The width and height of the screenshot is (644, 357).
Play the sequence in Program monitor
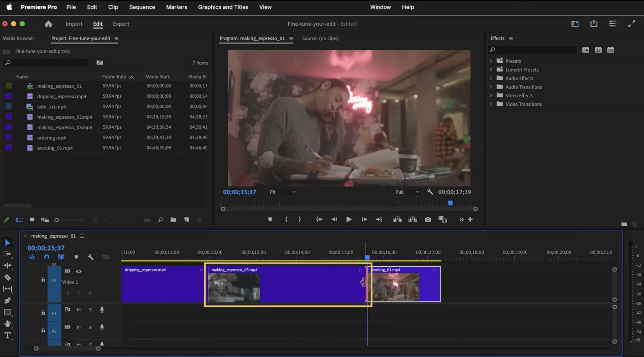(349, 220)
